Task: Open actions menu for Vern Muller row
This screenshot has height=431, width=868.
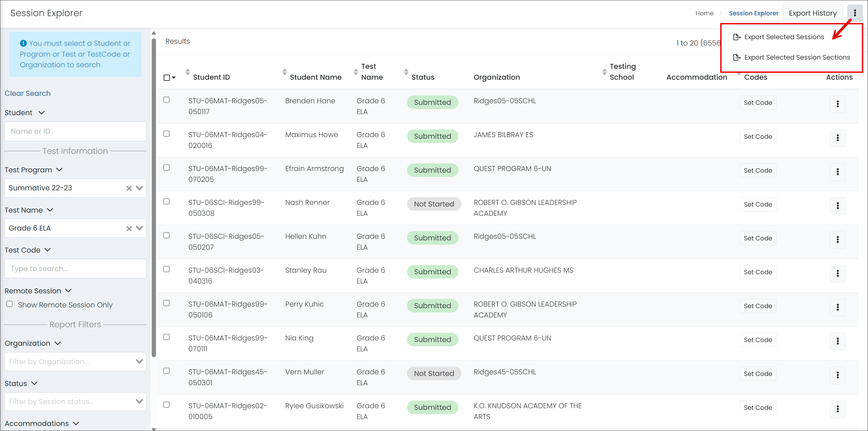Action: (838, 375)
